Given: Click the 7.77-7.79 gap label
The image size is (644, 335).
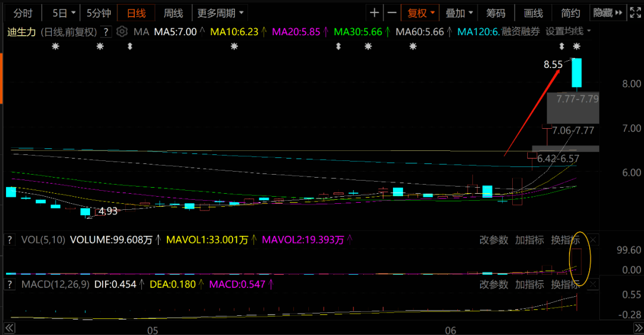Looking at the screenshot, I should click(577, 98).
